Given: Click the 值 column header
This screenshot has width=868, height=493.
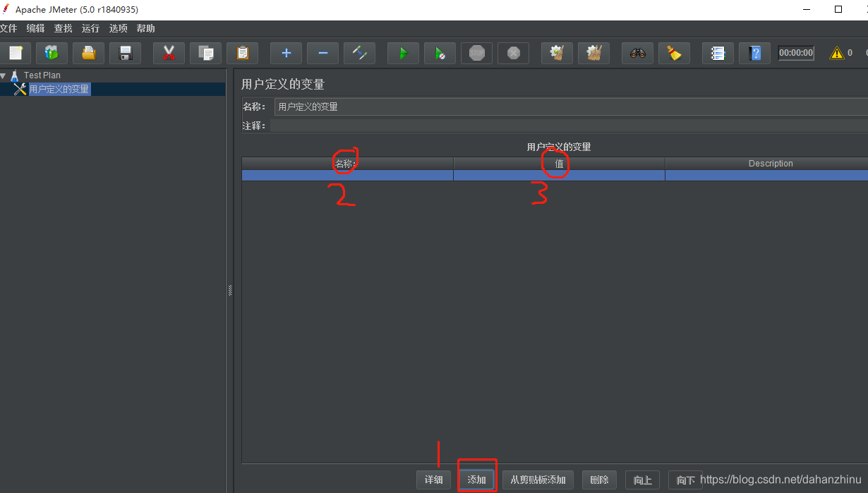Looking at the screenshot, I should [559, 164].
